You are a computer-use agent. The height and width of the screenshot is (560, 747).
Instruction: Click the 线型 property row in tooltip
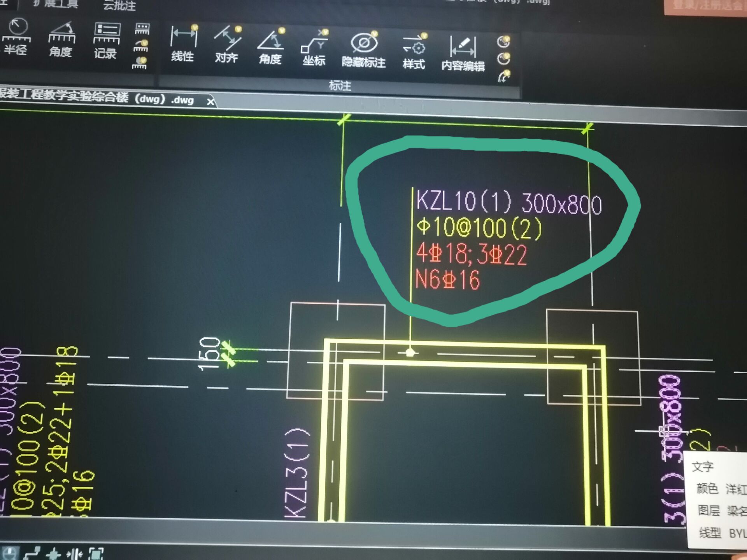pyautogui.click(x=722, y=533)
